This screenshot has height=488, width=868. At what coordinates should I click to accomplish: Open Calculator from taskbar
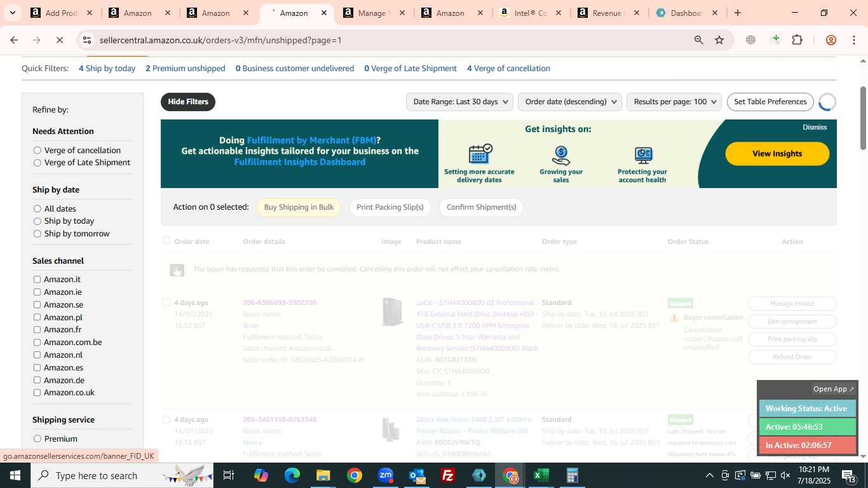572,475
